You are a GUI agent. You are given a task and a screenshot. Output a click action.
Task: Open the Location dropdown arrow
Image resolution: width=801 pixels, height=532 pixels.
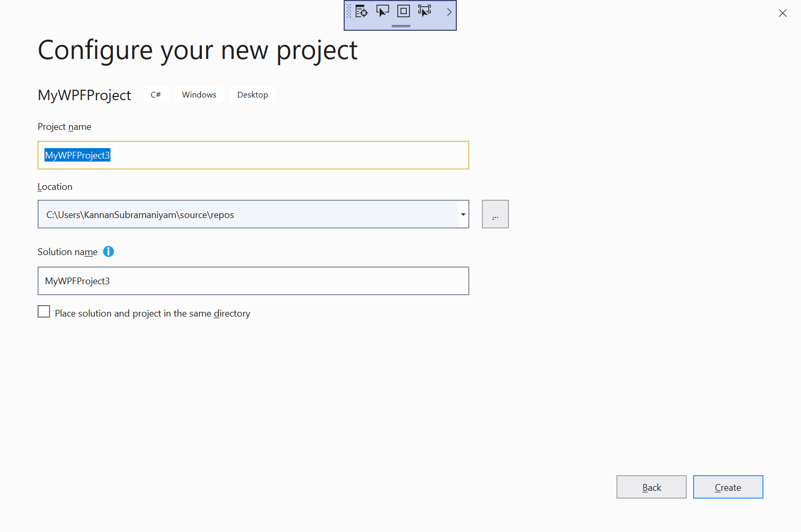point(463,214)
